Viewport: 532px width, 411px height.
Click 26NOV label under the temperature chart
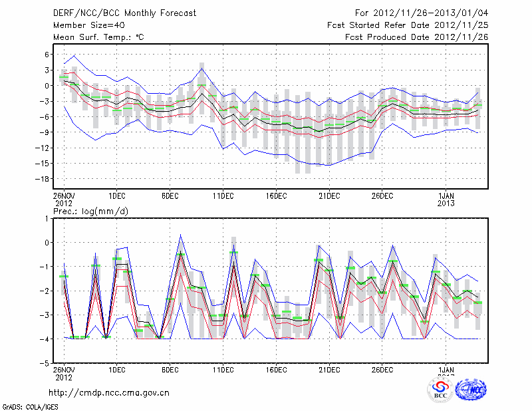(64, 196)
